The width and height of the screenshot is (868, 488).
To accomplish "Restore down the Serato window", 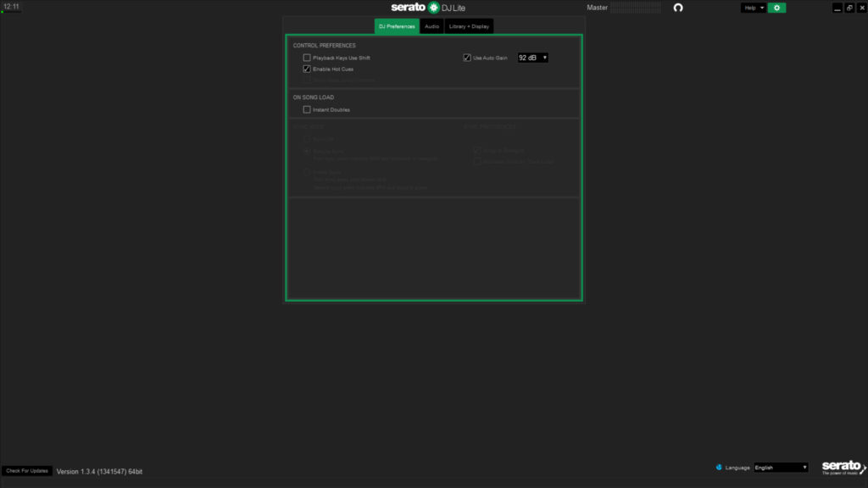I will coord(849,8).
